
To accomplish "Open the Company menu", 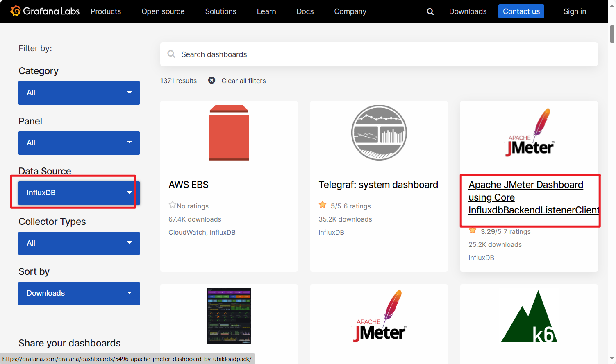I will tap(350, 11).
